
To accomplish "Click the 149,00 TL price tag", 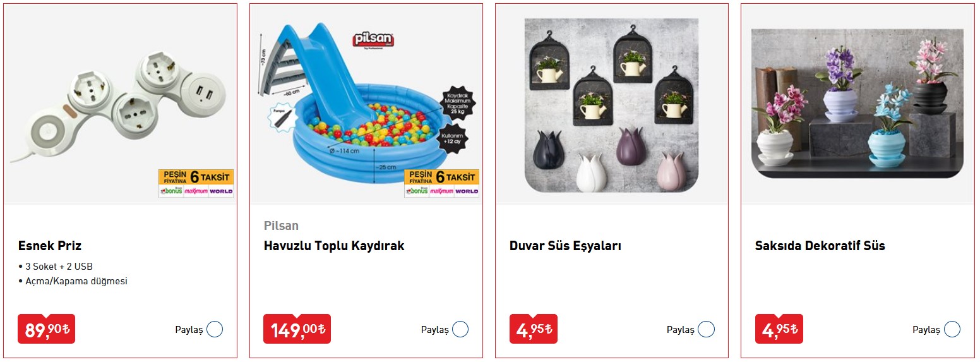I will pos(297,329).
